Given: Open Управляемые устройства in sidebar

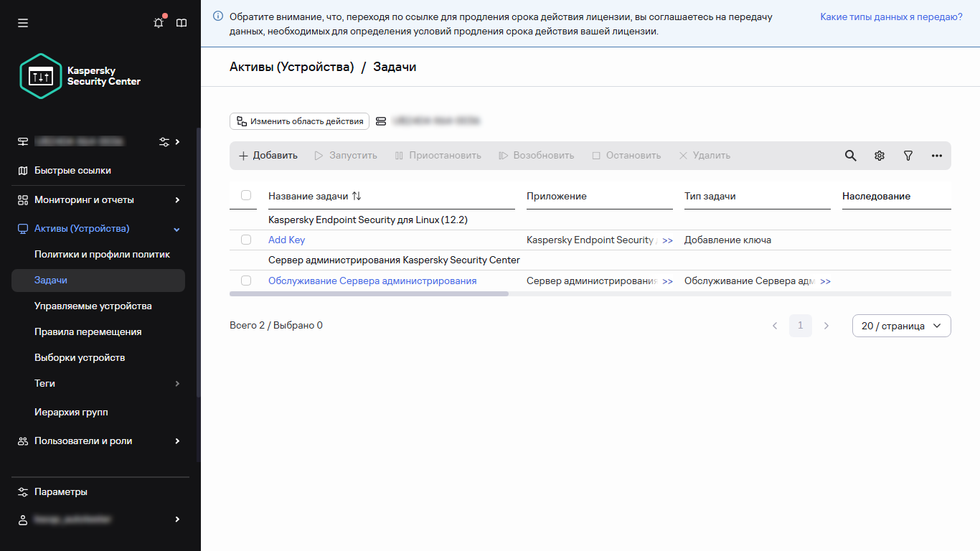Looking at the screenshot, I should [93, 306].
